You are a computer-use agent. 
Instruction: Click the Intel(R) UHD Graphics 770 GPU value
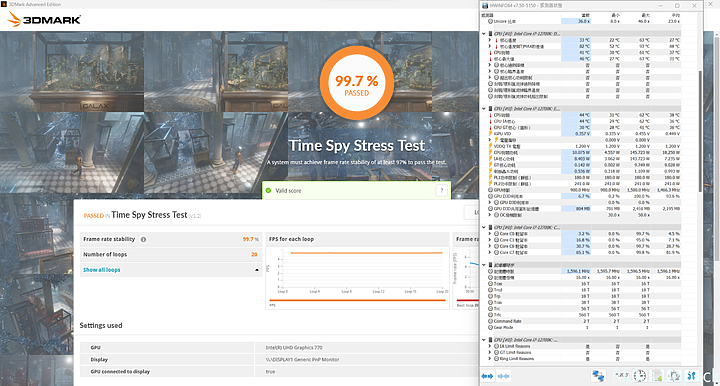tap(294, 347)
